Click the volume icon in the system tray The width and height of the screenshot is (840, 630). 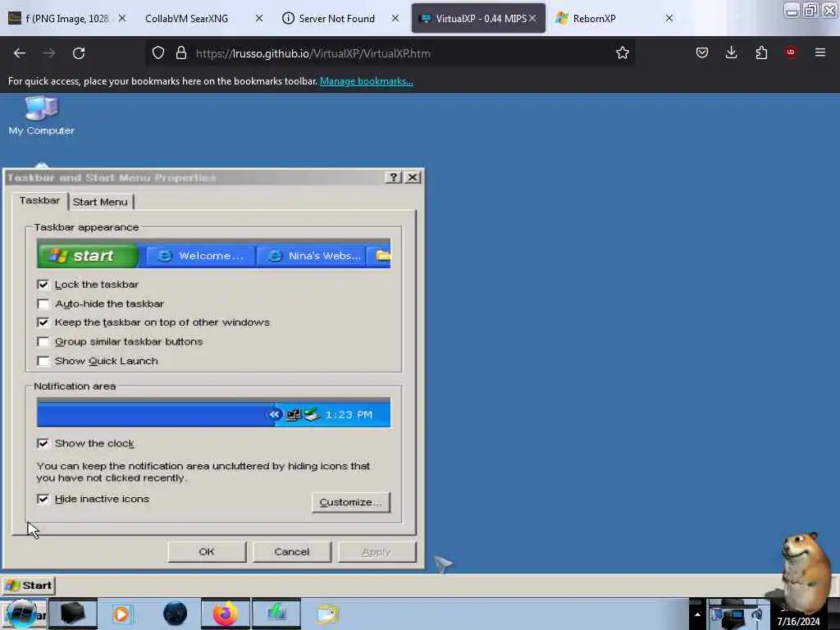[756, 615]
